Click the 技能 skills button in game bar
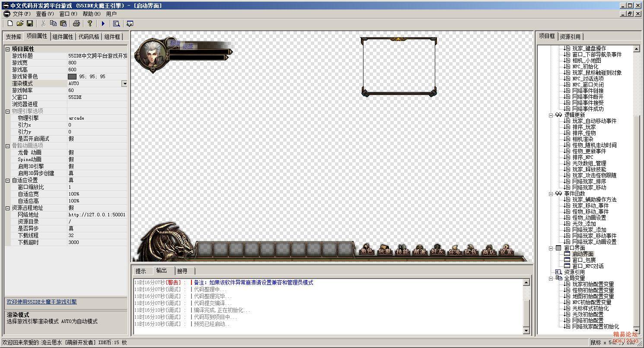Viewport: 644px width, 348px height. tap(402, 250)
